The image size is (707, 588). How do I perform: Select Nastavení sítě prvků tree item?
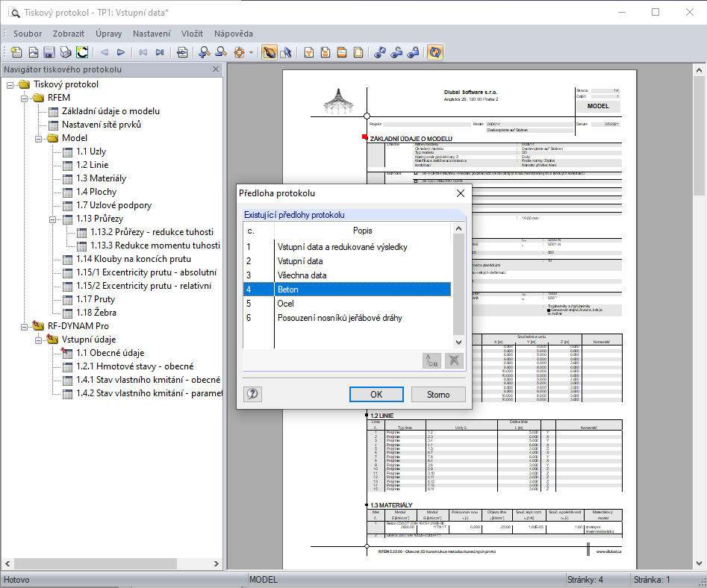click(x=102, y=125)
